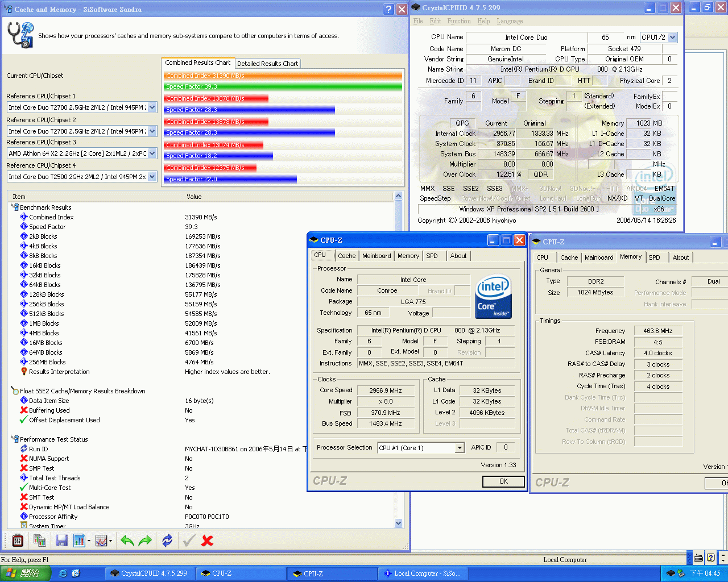This screenshot has width=728, height=582.
Task: Switch to the Local Computer - SiSo... taskbar button
Action: (423, 573)
